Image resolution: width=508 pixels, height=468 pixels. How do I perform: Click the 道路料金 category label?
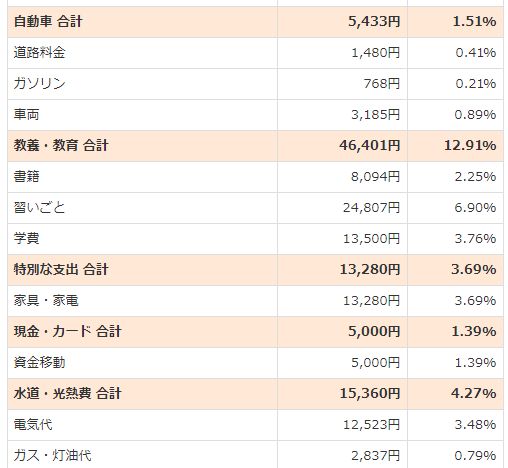[40, 53]
